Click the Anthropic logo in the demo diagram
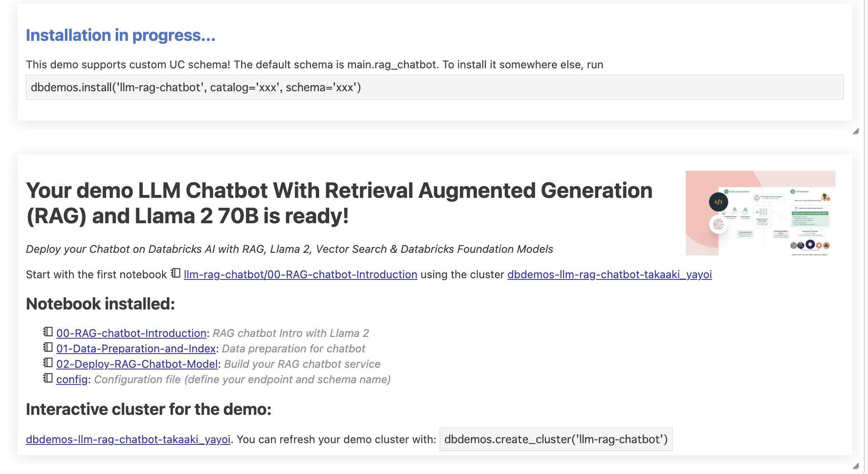Screen dimensions: 868x474 pyautogui.click(x=826, y=246)
